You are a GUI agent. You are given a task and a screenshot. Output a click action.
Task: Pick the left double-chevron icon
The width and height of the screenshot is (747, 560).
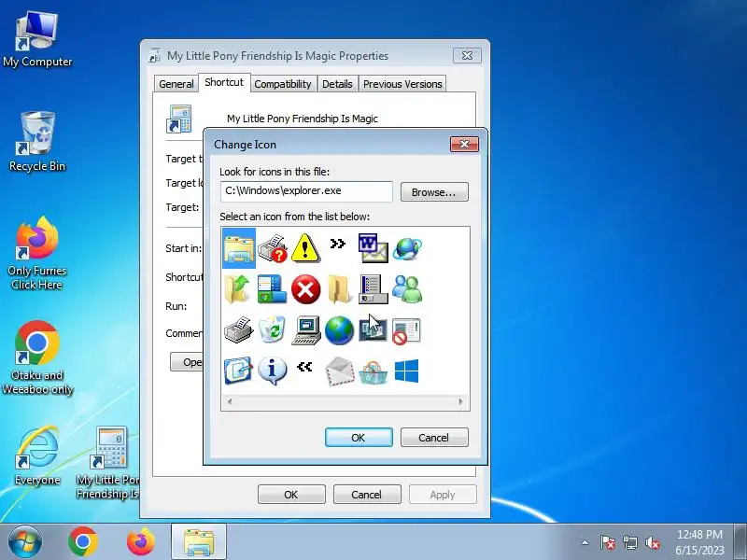point(304,366)
